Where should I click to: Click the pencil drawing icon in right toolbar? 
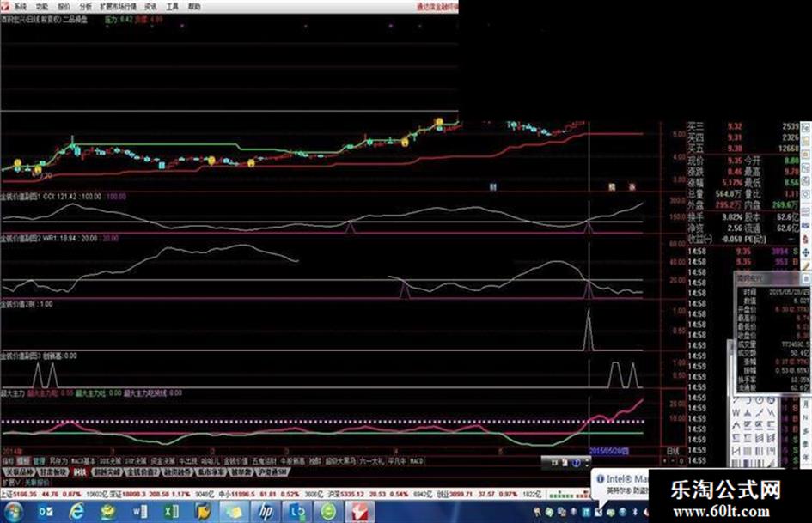[x=806, y=266]
